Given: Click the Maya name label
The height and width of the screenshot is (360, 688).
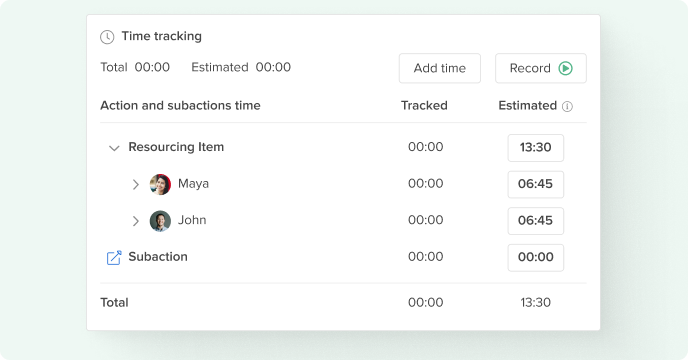Looking at the screenshot, I should [x=194, y=184].
